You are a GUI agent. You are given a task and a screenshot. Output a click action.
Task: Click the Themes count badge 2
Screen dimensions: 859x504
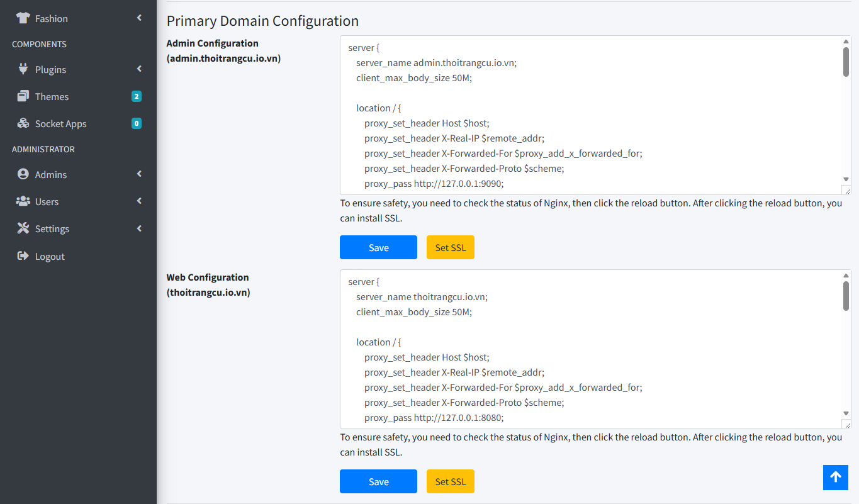coord(136,96)
